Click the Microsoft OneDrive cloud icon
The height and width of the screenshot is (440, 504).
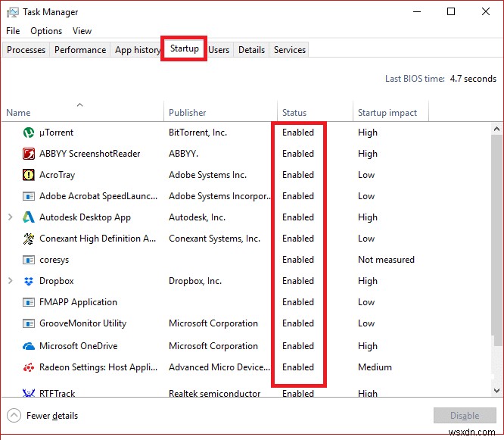29,346
